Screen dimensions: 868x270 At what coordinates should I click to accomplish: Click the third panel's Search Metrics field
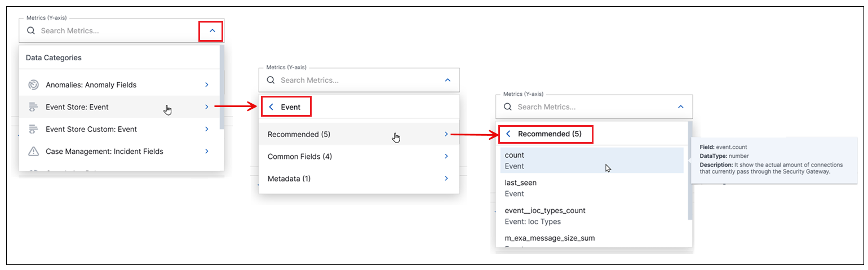595,107
